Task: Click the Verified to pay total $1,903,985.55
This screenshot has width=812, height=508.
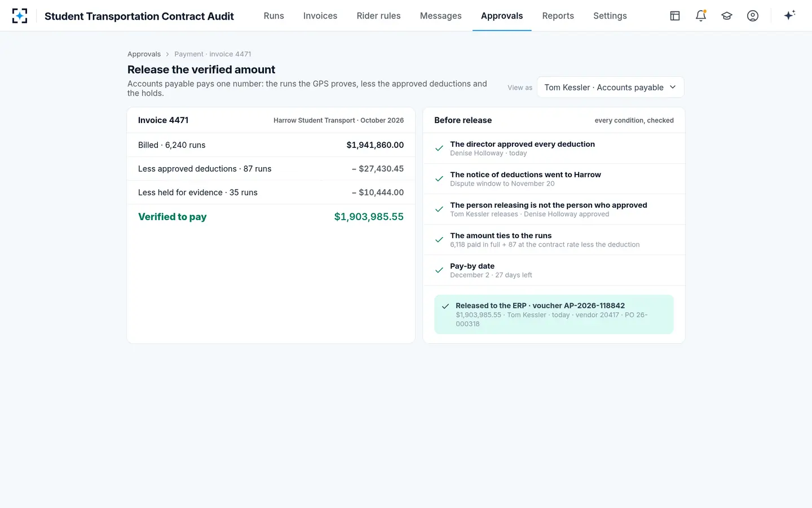Action: click(x=369, y=217)
